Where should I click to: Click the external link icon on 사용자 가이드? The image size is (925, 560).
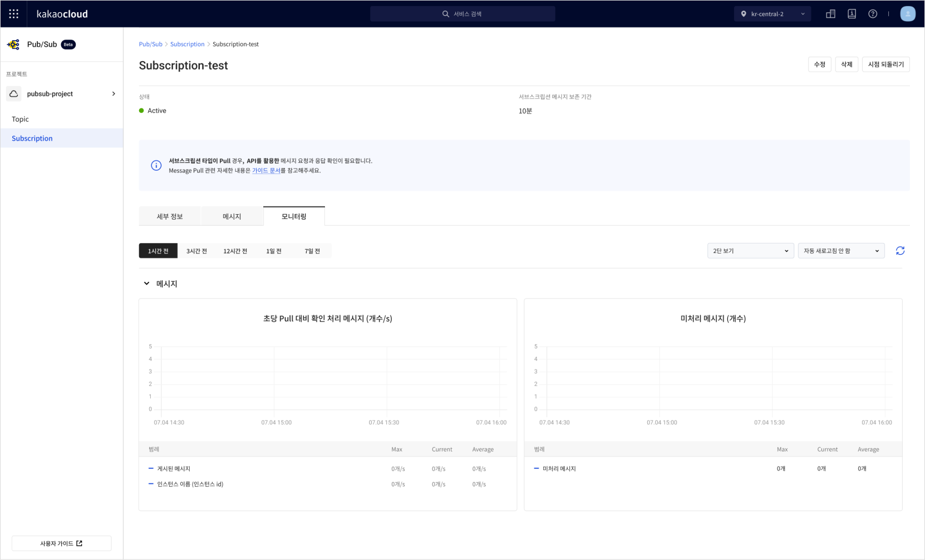click(x=80, y=543)
